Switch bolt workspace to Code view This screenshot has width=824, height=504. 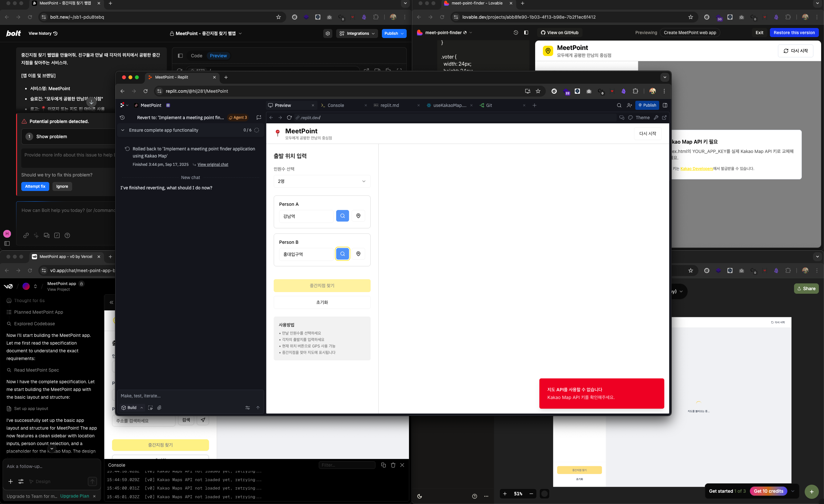(x=196, y=56)
